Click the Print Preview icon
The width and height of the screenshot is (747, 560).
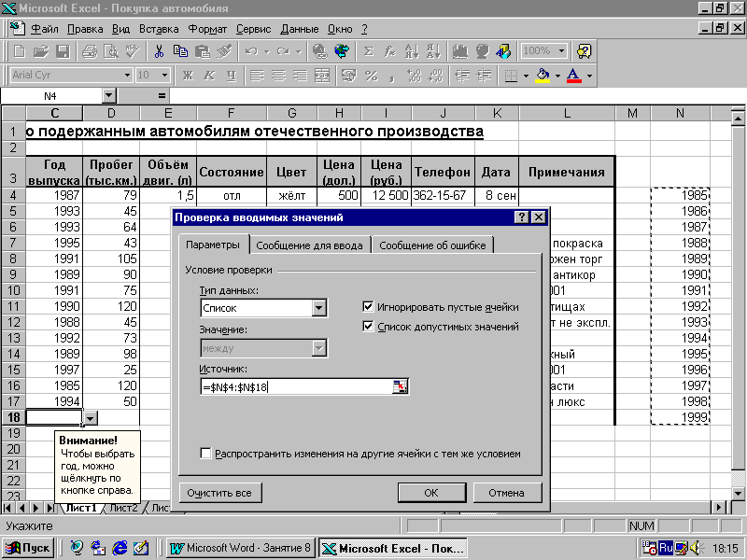click(111, 51)
